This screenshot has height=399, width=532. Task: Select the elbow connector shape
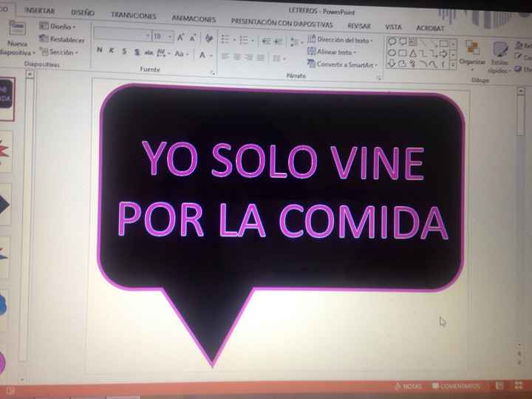coord(423,53)
